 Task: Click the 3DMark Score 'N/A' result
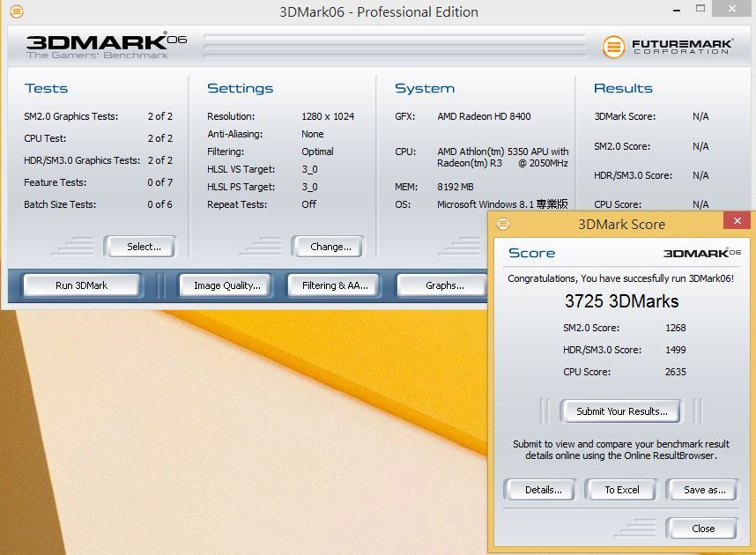point(700,116)
